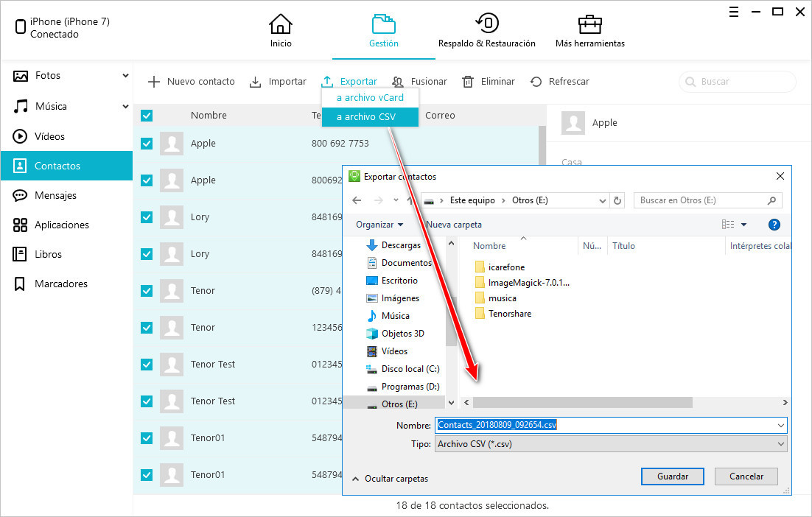The image size is (812, 517).
Task: Click the Mensajes chat bubble icon
Action: 20,195
